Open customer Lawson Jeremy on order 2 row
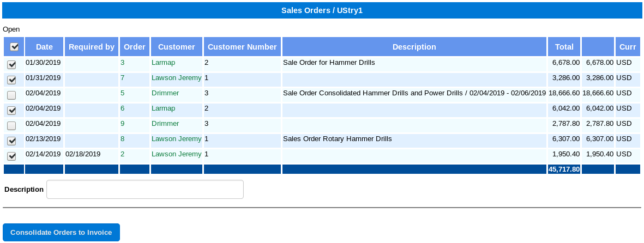 [x=177, y=154]
